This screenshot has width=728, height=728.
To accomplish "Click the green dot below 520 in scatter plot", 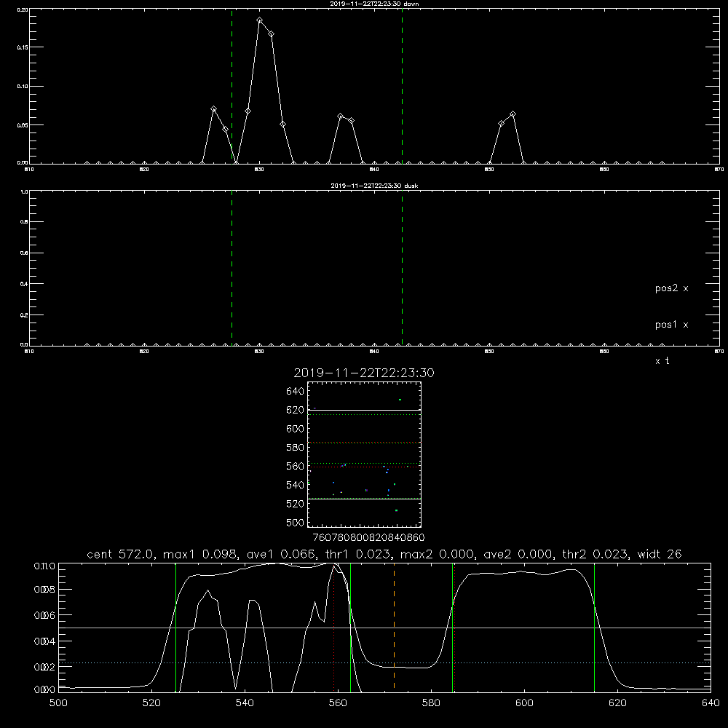I will 396,511.
